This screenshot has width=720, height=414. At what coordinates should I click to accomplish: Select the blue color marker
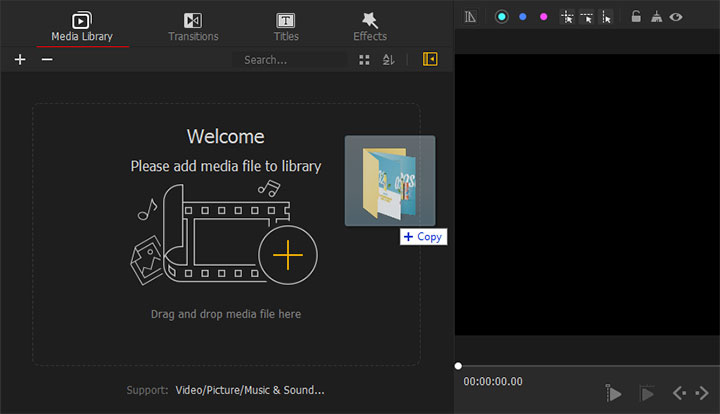point(522,17)
